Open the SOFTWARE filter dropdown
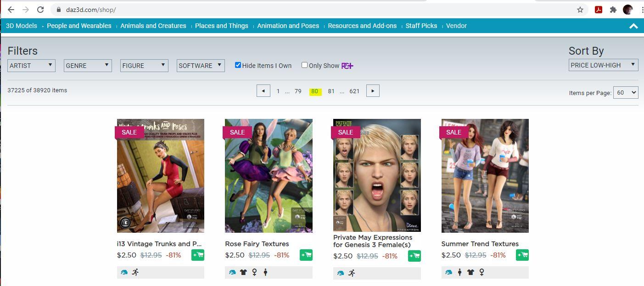Viewport: 644px width, 286px height. click(201, 66)
